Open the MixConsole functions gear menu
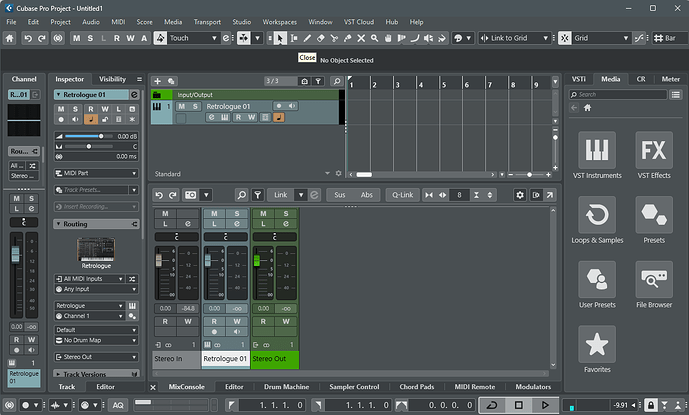The image size is (689, 415). (x=520, y=195)
